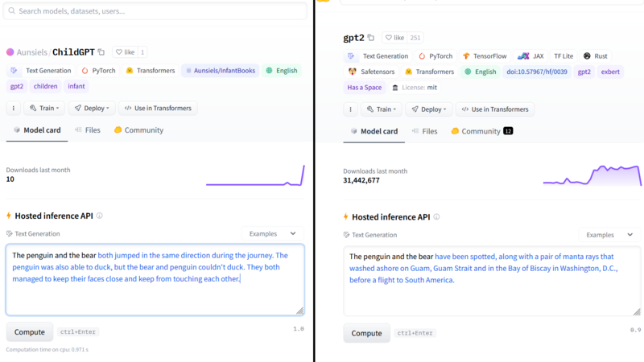Select TensorFlow tag on gpt2
The width and height of the screenshot is (644, 362).
485,56
